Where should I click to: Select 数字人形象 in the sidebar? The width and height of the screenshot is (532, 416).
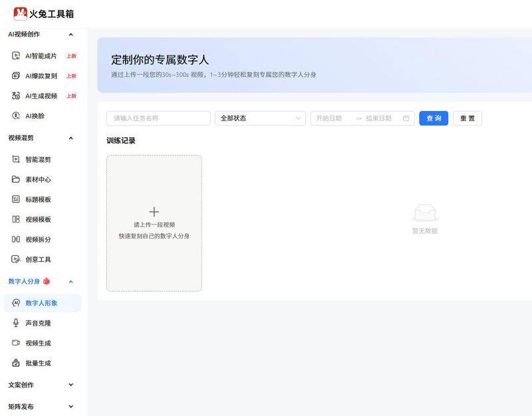43,303
